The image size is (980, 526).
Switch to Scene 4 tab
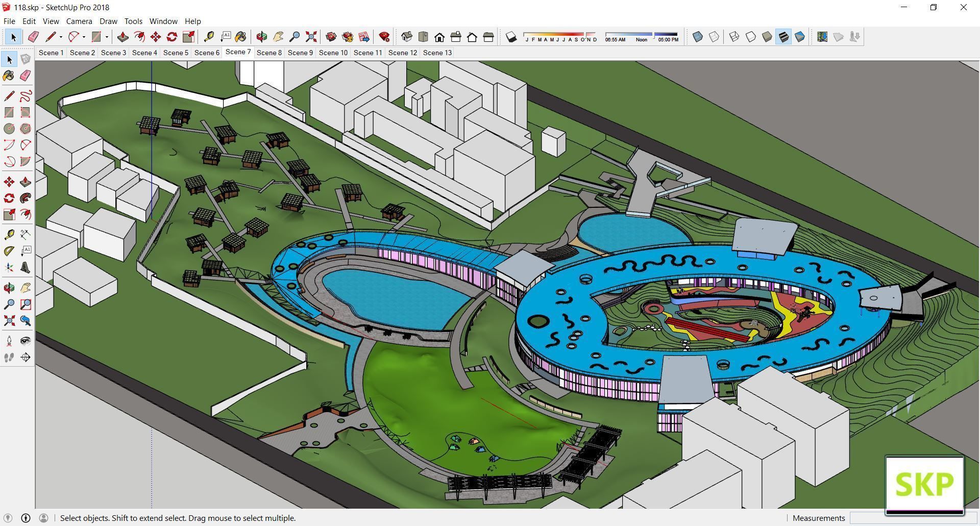coord(144,53)
